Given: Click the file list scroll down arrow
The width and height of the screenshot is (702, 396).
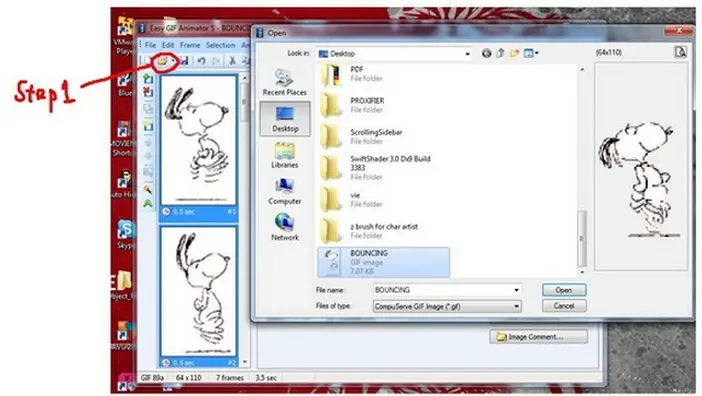Looking at the screenshot, I should [582, 272].
